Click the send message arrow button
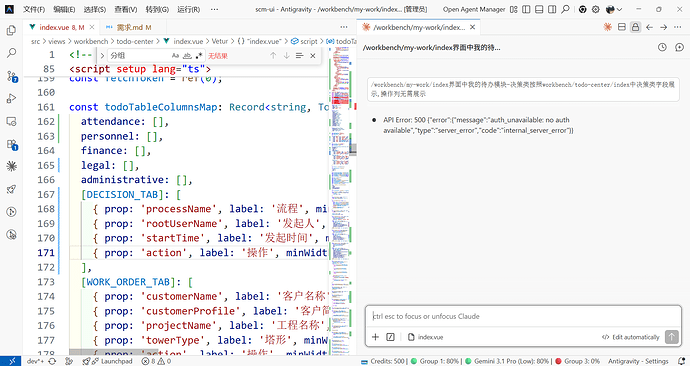The height and width of the screenshot is (366, 690). click(x=672, y=337)
